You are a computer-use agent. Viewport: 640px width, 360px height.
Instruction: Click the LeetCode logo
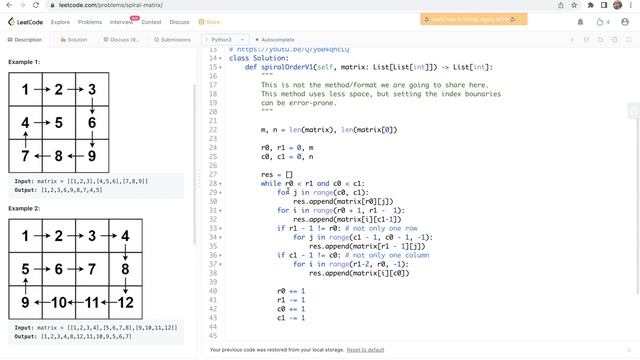[25, 22]
